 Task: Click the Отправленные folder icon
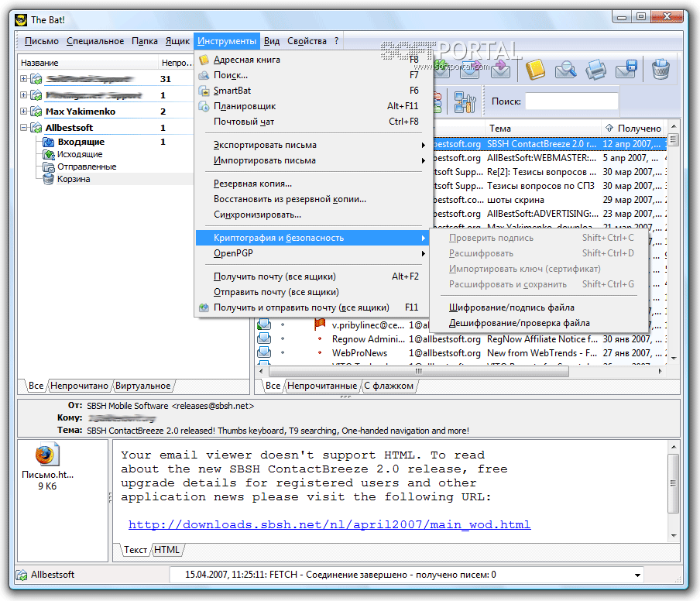pyautogui.click(x=48, y=167)
